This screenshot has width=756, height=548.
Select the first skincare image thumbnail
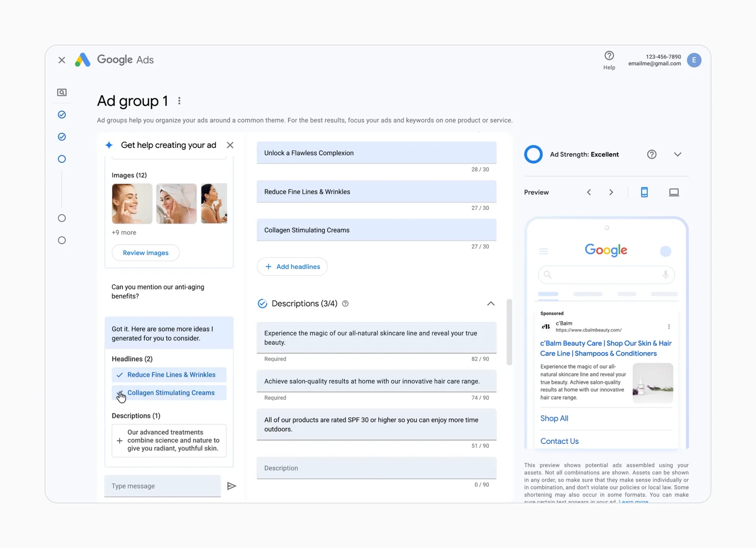(x=132, y=203)
